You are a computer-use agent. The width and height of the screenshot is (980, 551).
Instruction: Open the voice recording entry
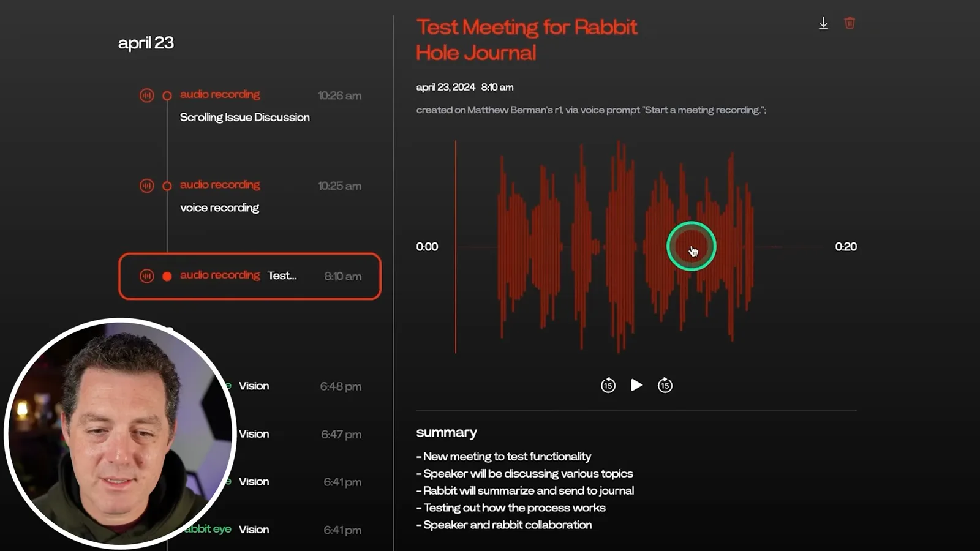[x=219, y=208]
